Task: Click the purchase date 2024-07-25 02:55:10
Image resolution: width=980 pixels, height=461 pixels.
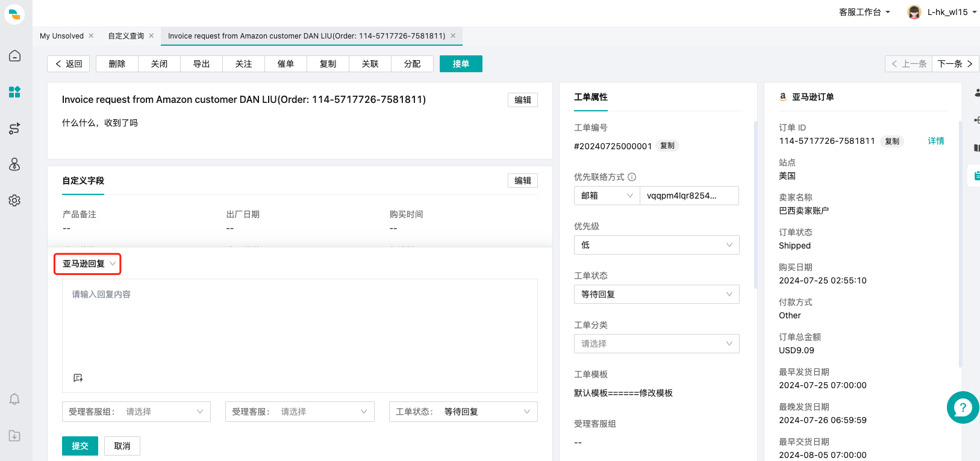Action: pos(823,280)
